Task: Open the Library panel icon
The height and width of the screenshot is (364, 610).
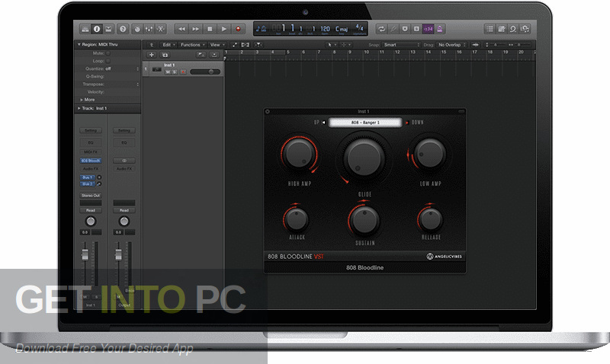Action: (85, 29)
